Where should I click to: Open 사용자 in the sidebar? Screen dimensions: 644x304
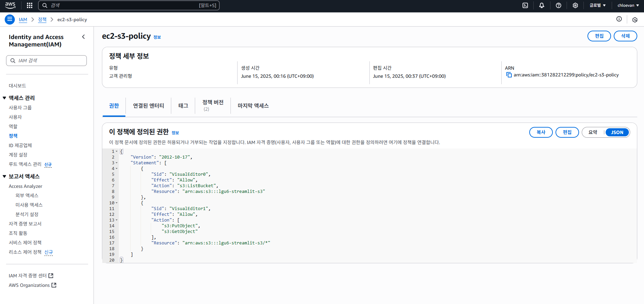click(15, 117)
